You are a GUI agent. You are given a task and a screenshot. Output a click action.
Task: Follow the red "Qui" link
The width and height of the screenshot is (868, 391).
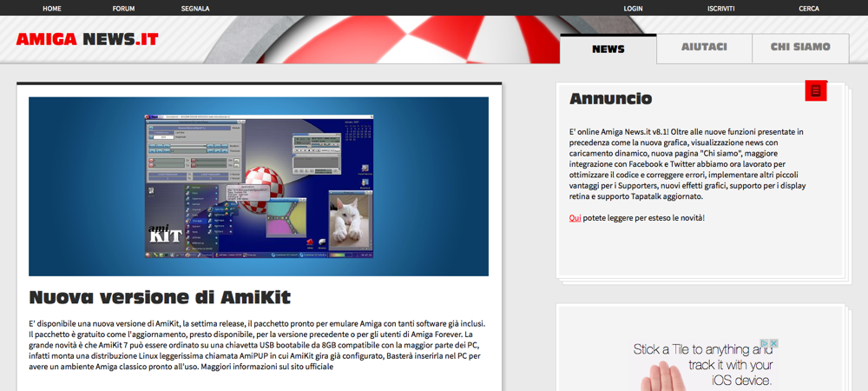tap(575, 218)
